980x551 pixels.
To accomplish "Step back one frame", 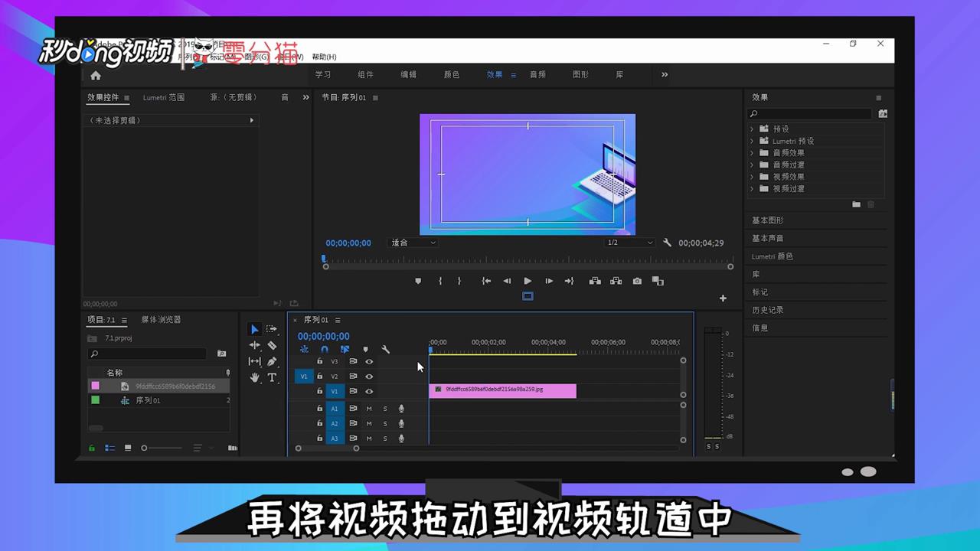I will pos(507,281).
